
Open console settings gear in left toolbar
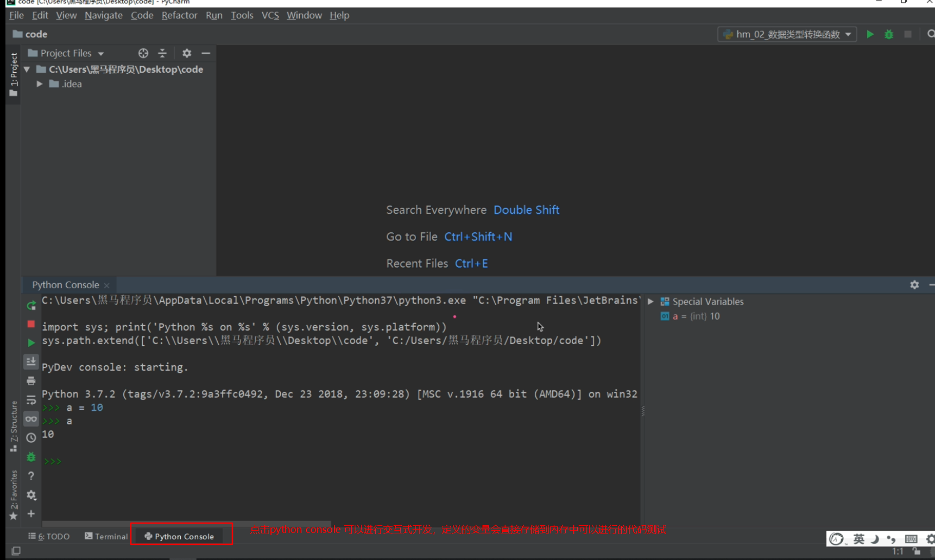pos(31,495)
